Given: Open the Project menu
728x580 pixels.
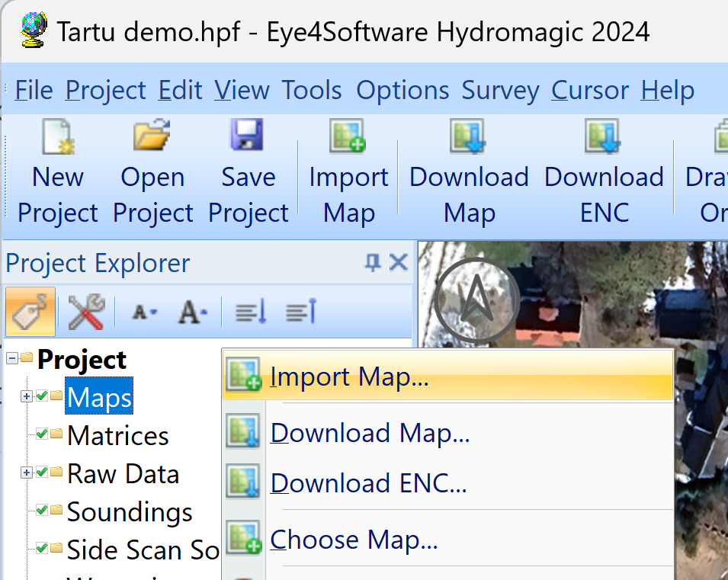Looking at the screenshot, I should point(105,90).
